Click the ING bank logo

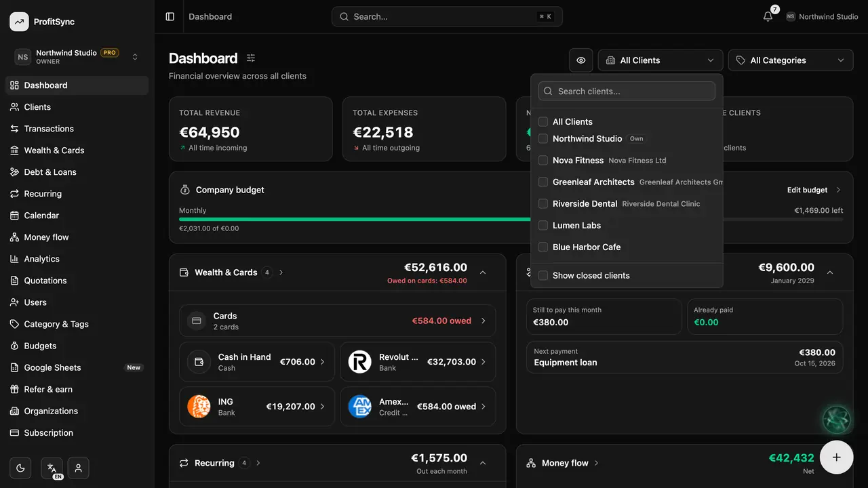coord(199,407)
